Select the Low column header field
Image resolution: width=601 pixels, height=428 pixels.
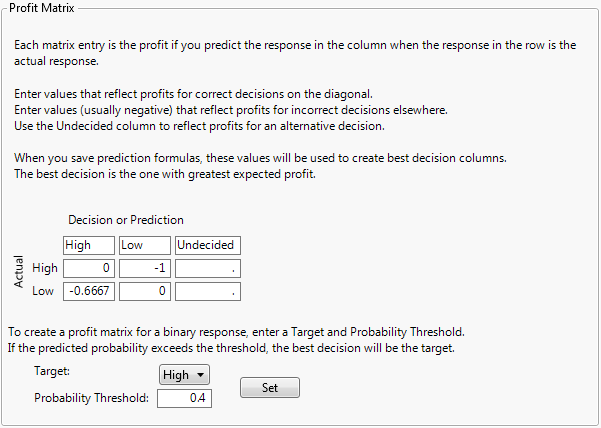144,245
